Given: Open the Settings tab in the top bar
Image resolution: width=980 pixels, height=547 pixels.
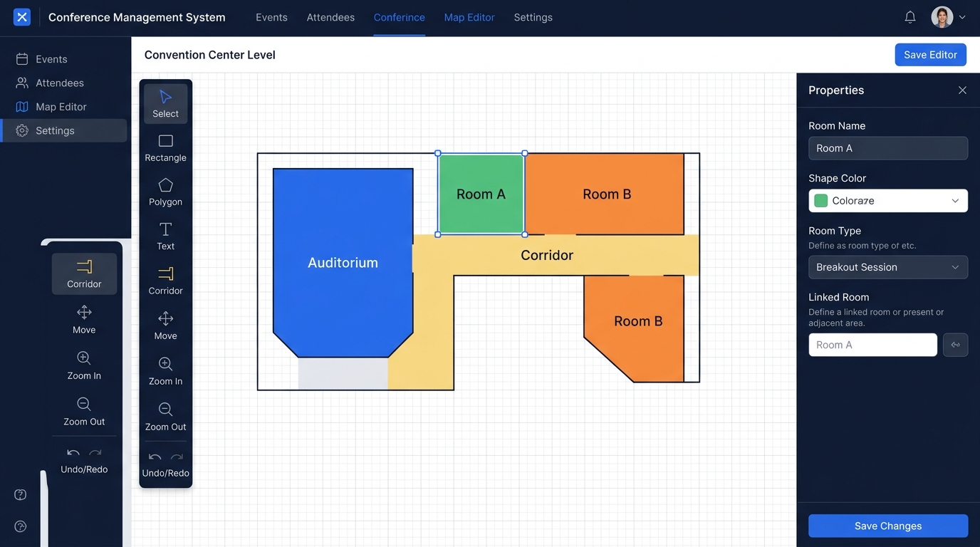Looking at the screenshot, I should click(x=533, y=17).
